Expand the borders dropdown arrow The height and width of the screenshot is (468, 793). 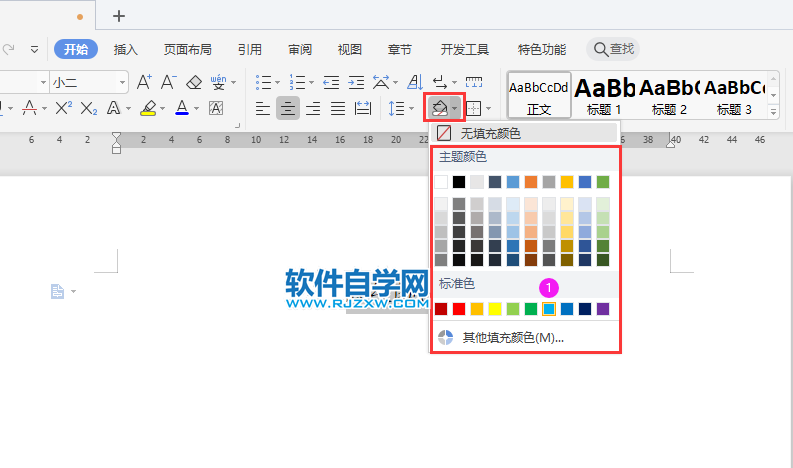point(488,108)
